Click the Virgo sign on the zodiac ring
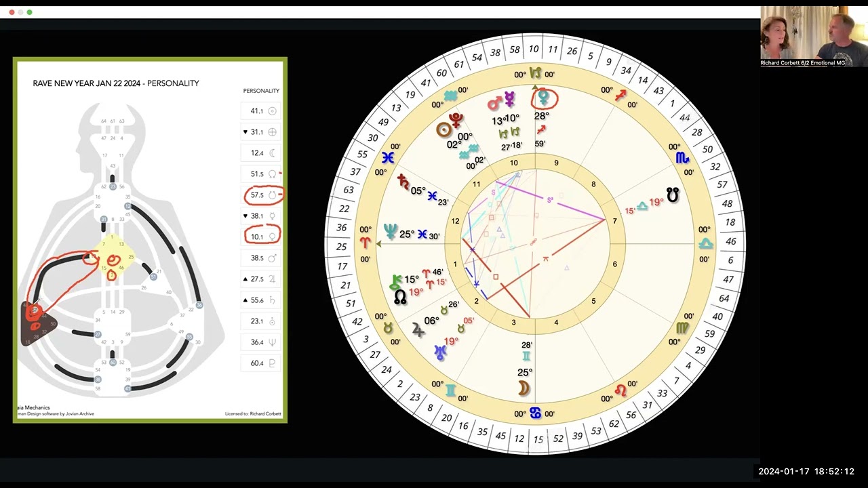This screenshot has width=868, height=488. 682,328
